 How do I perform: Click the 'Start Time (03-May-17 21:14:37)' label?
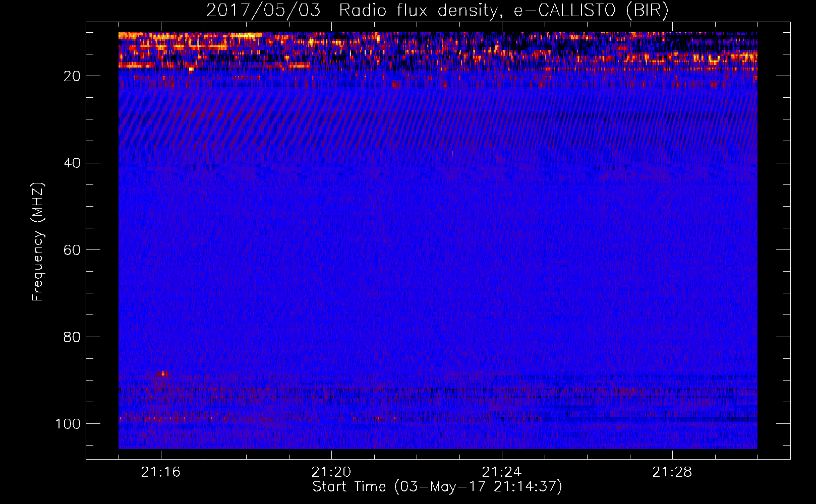(437, 487)
